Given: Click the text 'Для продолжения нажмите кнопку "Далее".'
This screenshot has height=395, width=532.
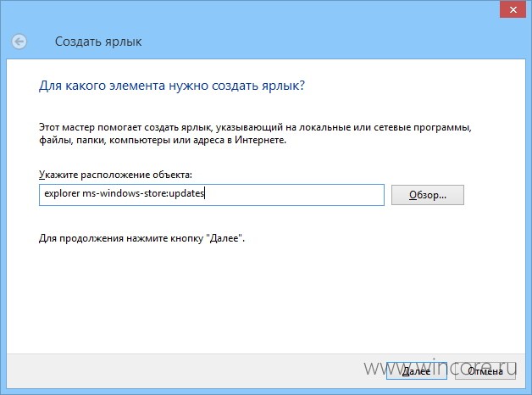Looking at the screenshot, I should (141, 238).
